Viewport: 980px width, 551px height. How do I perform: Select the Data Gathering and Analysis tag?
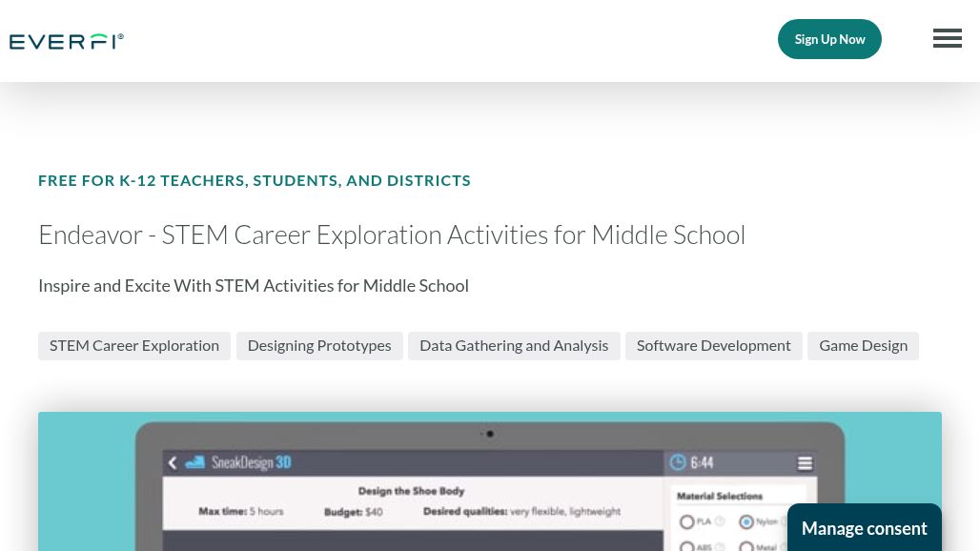coord(514,345)
